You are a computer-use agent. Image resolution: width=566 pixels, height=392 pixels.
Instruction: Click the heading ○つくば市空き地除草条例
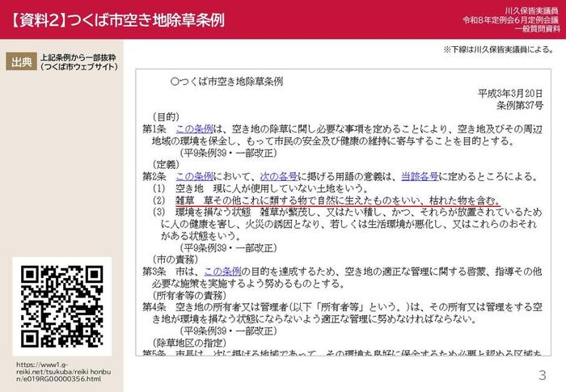point(226,82)
